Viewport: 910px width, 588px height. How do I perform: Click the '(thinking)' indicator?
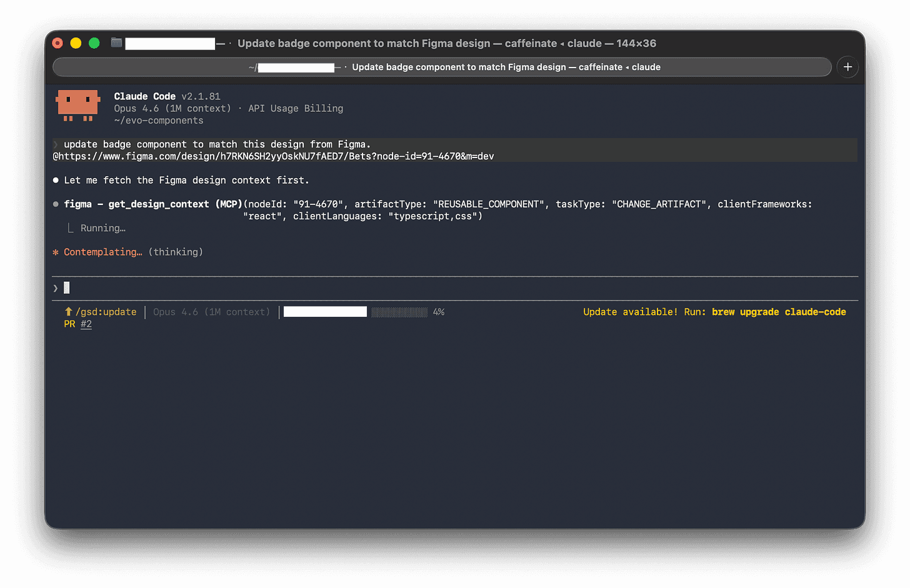[x=176, y=252]
